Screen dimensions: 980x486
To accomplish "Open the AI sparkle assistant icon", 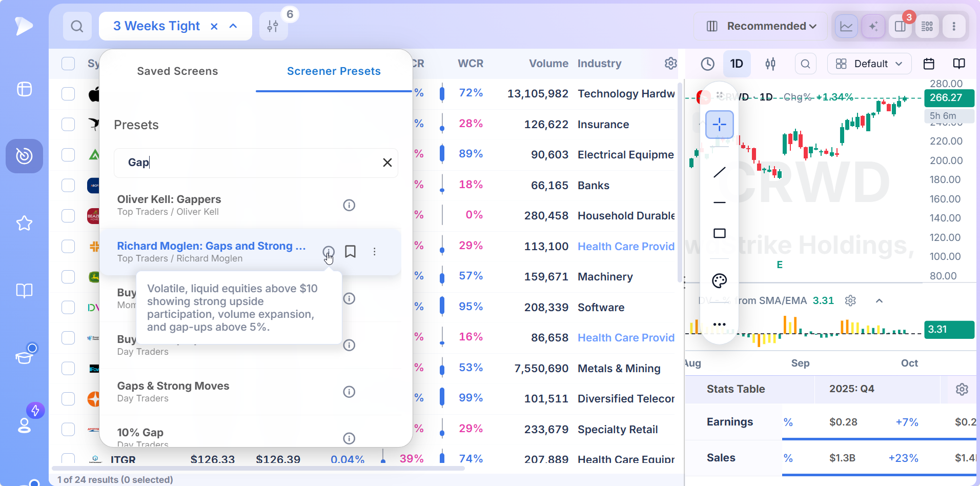I will (873, 26).
